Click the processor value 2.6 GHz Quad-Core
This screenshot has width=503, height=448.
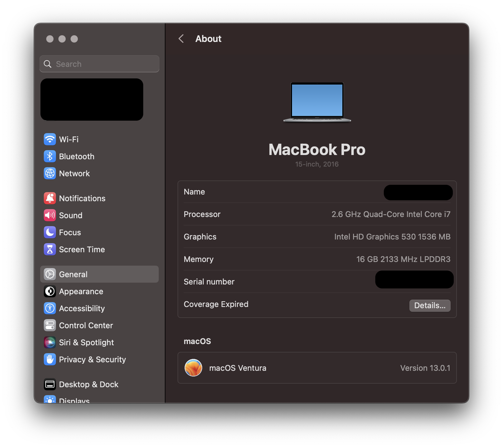click(391, 214)
